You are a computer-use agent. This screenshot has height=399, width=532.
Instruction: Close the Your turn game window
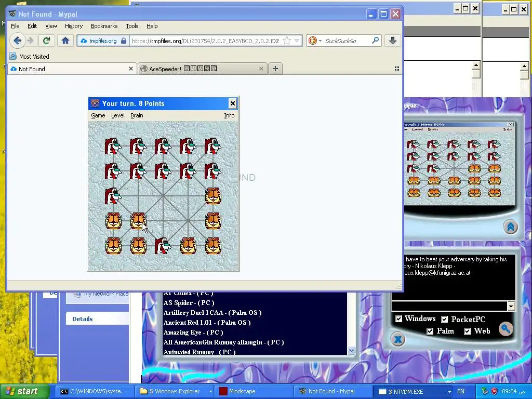(x=232, y=103)
